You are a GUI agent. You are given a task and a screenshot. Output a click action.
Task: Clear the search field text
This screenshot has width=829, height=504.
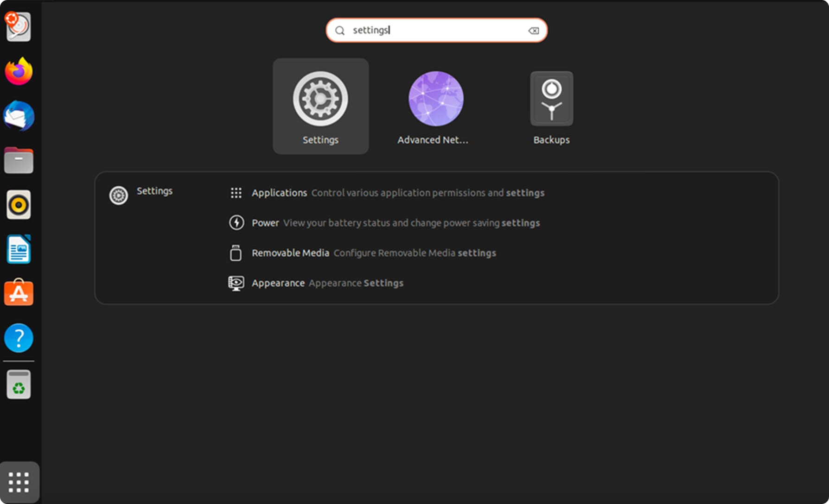tap(533, 31)
